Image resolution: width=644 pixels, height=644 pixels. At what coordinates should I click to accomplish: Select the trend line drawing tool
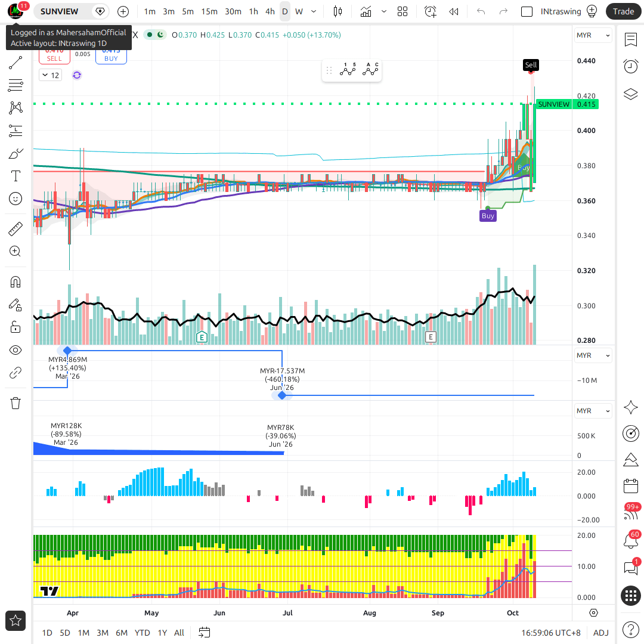15,63
